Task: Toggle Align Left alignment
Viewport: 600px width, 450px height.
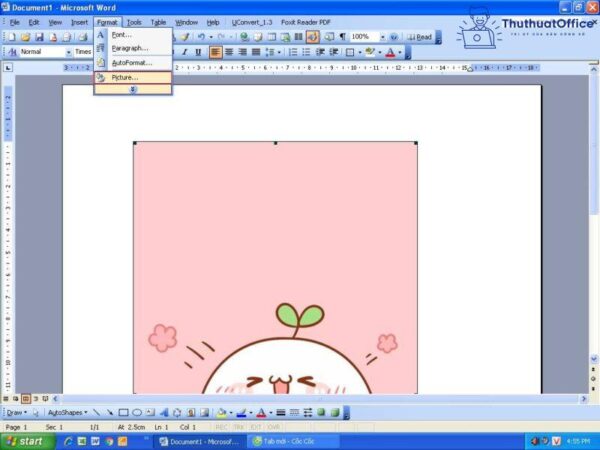Action: [x=215, y=52]
